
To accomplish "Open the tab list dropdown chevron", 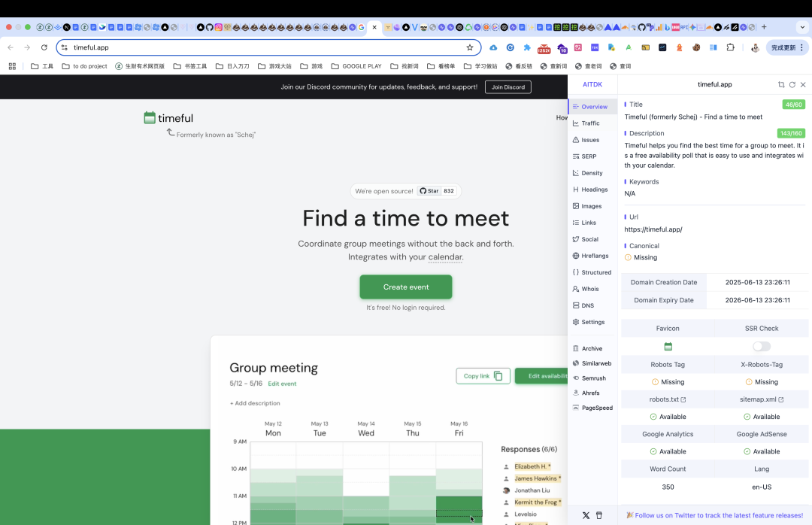I will coord(803,27).
